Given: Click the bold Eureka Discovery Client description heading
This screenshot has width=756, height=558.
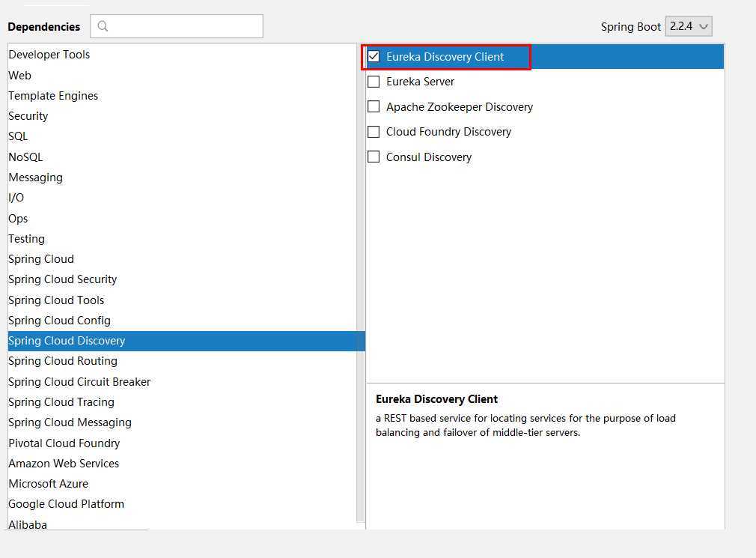Looking at the screenshot, I should click(x=436, y=399).
